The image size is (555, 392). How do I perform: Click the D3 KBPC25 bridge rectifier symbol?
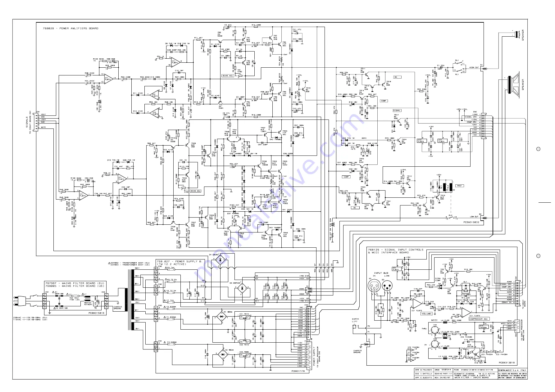click(x=243, y=288)
